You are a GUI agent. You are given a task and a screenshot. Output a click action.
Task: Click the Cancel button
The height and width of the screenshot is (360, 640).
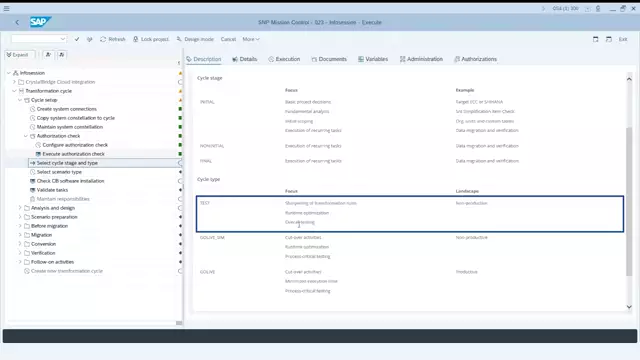click(228, 39)
